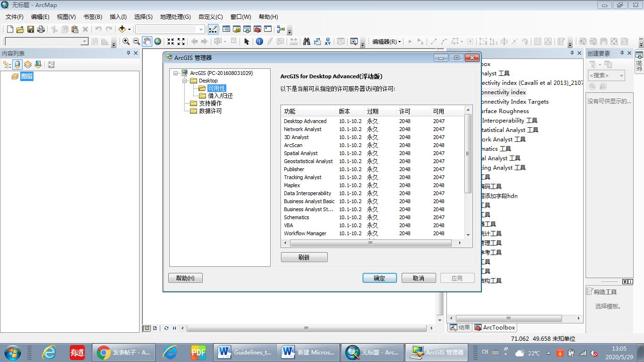Open the 文件(F) menu

tap(15, 16)
